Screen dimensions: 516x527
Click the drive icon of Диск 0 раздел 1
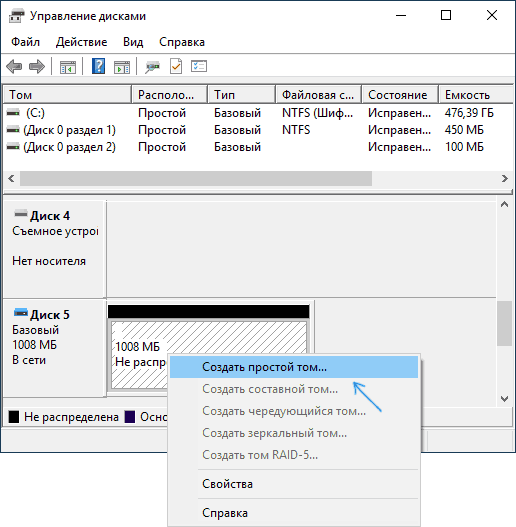tap(13, 129)
